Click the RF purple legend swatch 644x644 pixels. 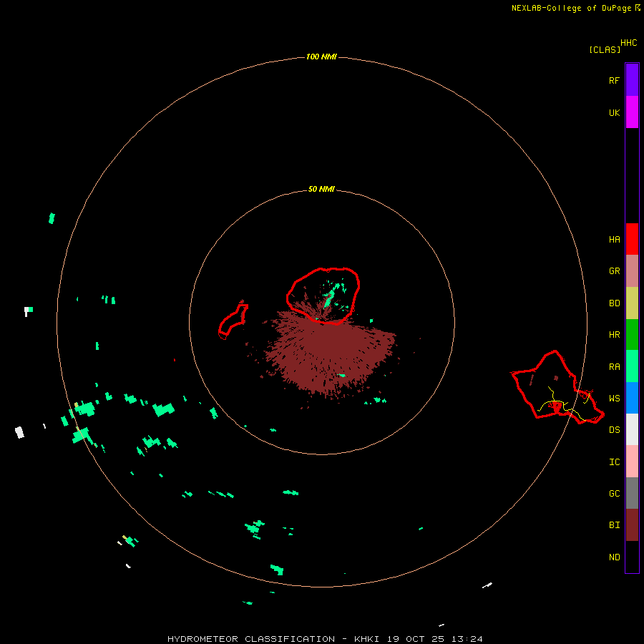(x=632, y=80)
